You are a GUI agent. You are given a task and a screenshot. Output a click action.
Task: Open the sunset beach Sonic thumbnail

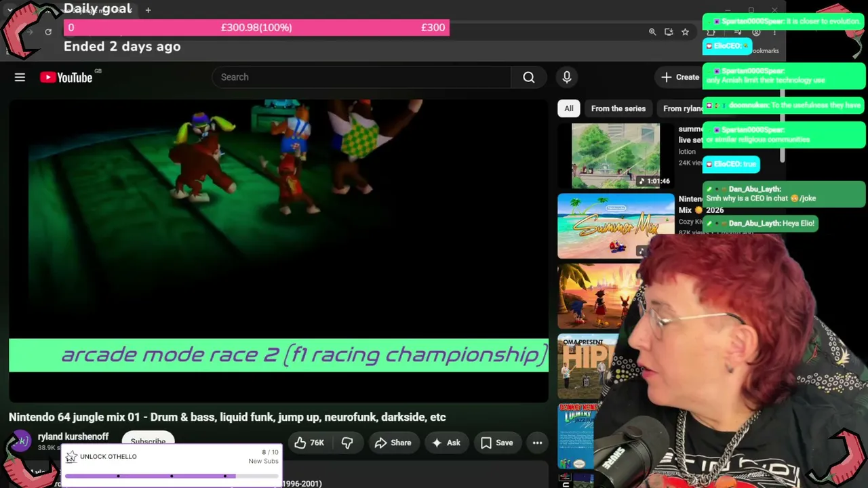[598, 296]
